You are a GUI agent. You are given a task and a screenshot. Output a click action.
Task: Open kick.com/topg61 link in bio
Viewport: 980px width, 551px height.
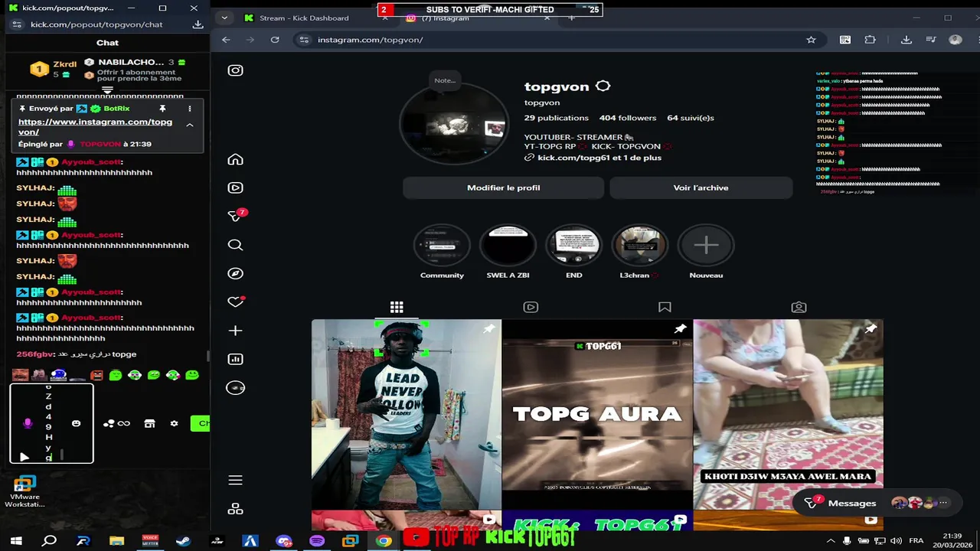pos(599,158)
